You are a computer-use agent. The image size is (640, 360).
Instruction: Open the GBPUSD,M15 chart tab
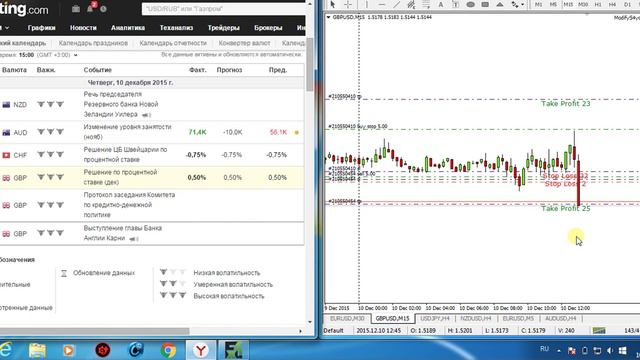[x=393, y=318]
